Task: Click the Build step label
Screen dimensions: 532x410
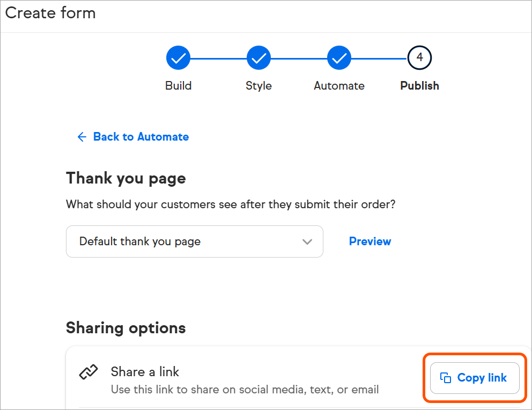Action: (x=178, y=85)
